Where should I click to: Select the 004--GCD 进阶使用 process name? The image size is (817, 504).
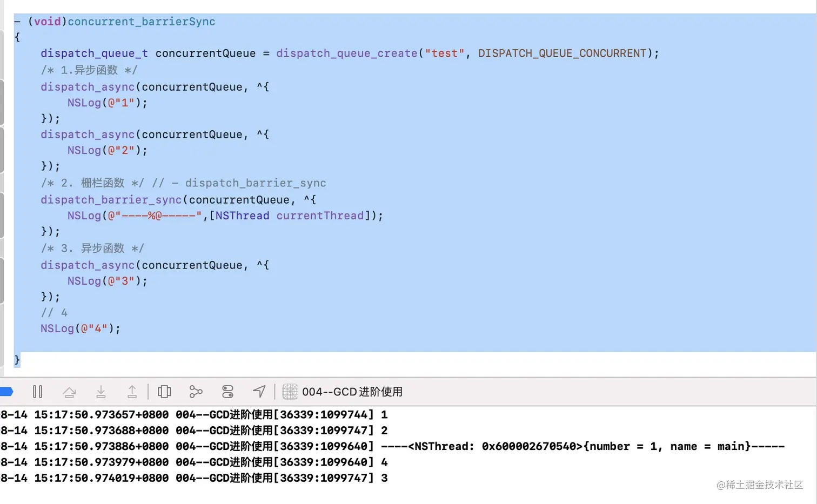pyautogui.click(x=354, y=392)
